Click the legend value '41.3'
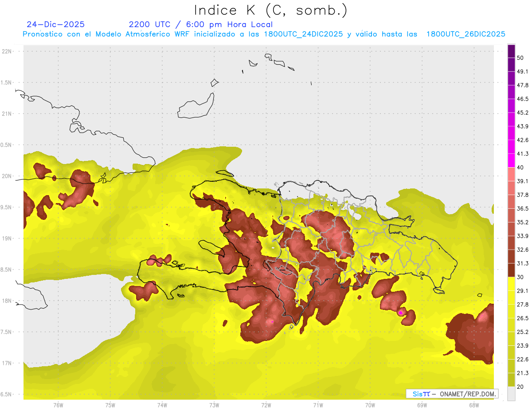The image size is (532, 411). click(x=522, y=154)
